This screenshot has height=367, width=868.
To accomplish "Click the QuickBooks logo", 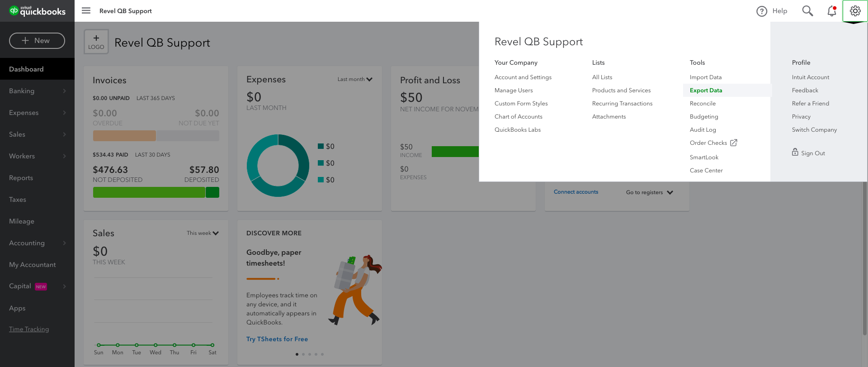I will click(38, 11).
